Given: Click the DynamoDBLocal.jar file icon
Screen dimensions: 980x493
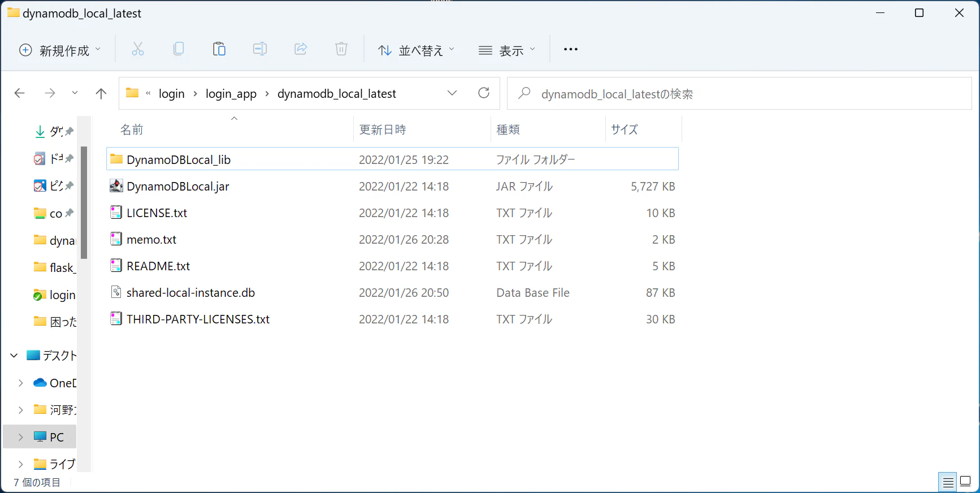Looking at the screenshot, I should (116, 185).
